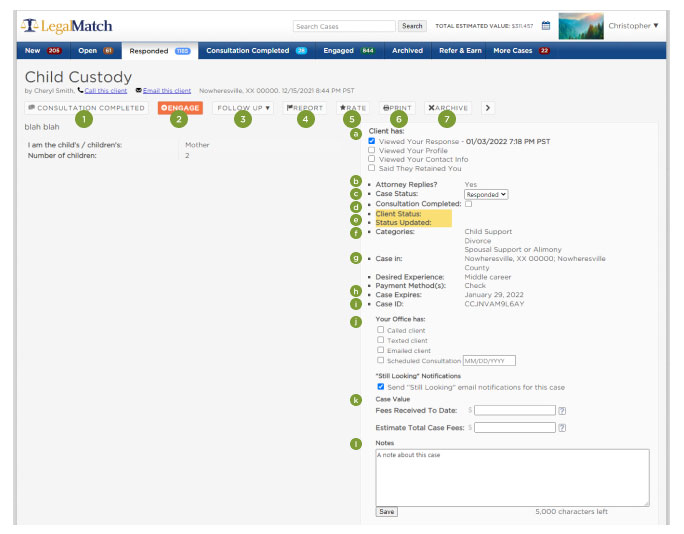Open the Case Status dropdown
Screen dimensions: 684x534
point(488,194)
